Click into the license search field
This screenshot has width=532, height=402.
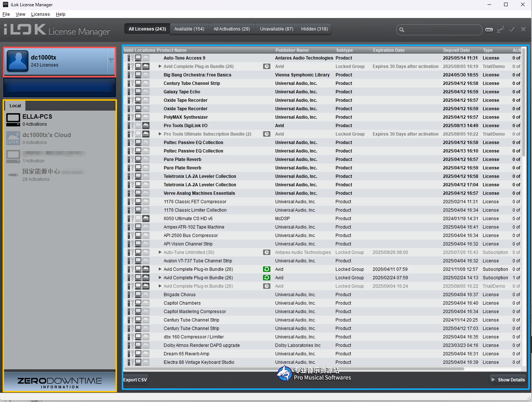(441, 30)
